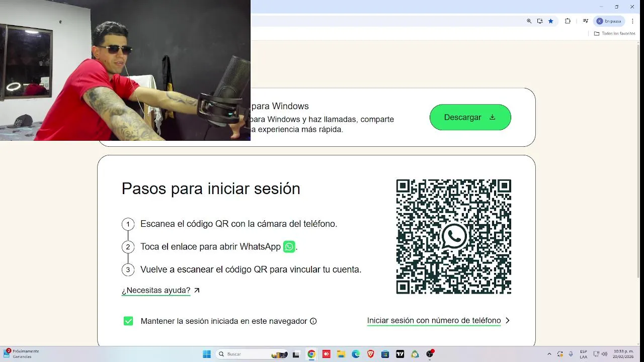Click 'Iniciar sesión con número de teléfono'
The image size is (644, 362).
pos(434,320)
